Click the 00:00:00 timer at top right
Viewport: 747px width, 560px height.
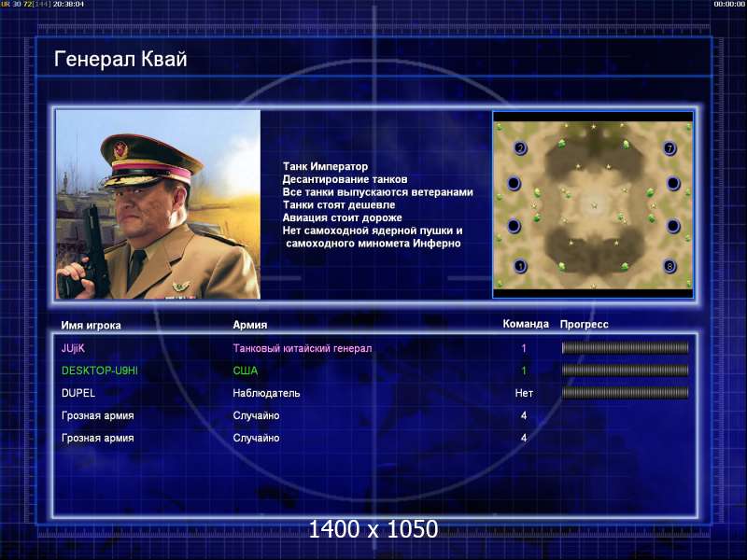click(x=729, y=4)
